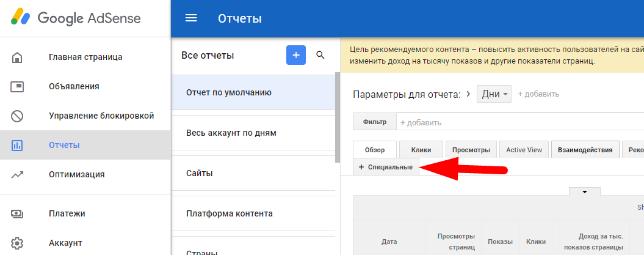The height and width of the screenshot is (255, 644).
Task: Click the Фильтр button
Action: click(375, 122)
